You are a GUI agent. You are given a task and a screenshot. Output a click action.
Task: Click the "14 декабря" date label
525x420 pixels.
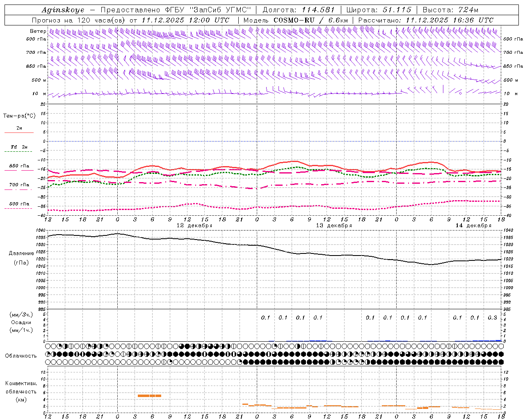tap(473, 226)
